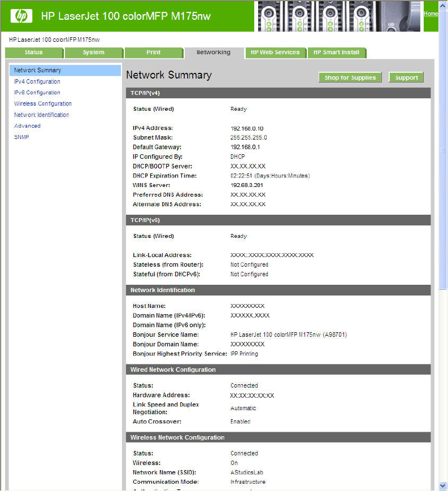Open SNMP settings in the sidebar

click(x=21, y=137)
